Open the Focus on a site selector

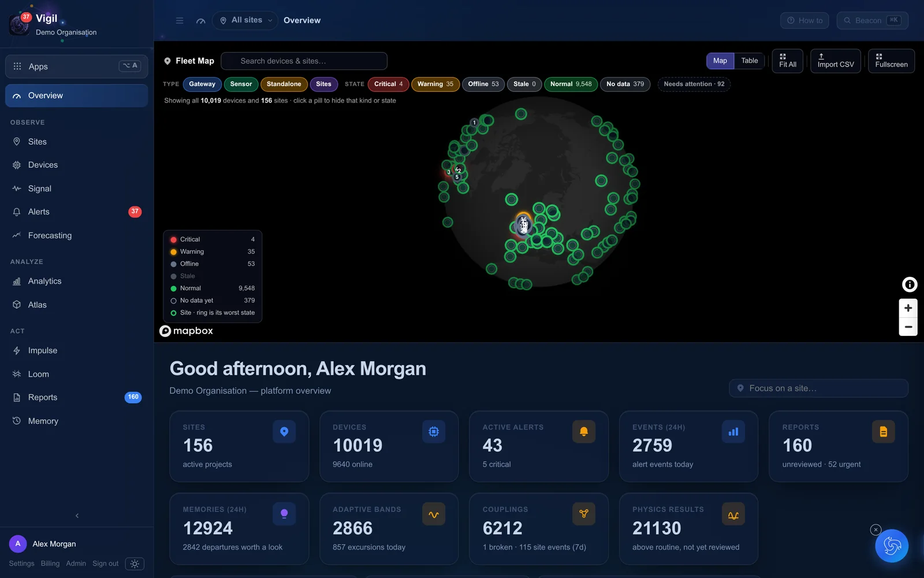818,388
